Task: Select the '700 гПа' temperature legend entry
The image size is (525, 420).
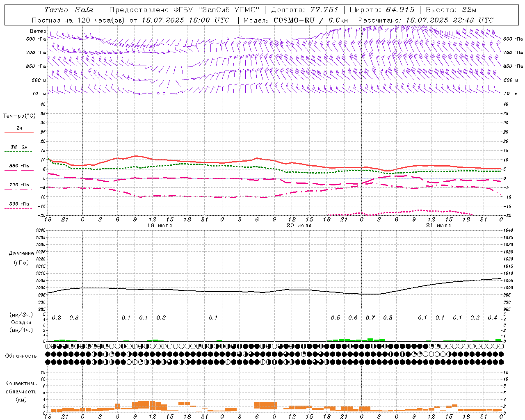Action: pos(19,185)
